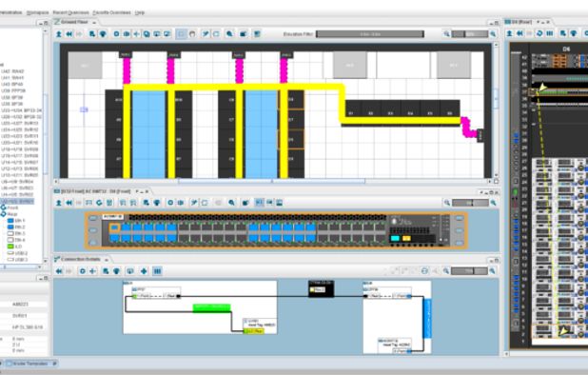Open the Ground Floor tab dropdown arrow
Image resolution: width=588 pixels, height=375 pixels.
click(x=94, y=23)
